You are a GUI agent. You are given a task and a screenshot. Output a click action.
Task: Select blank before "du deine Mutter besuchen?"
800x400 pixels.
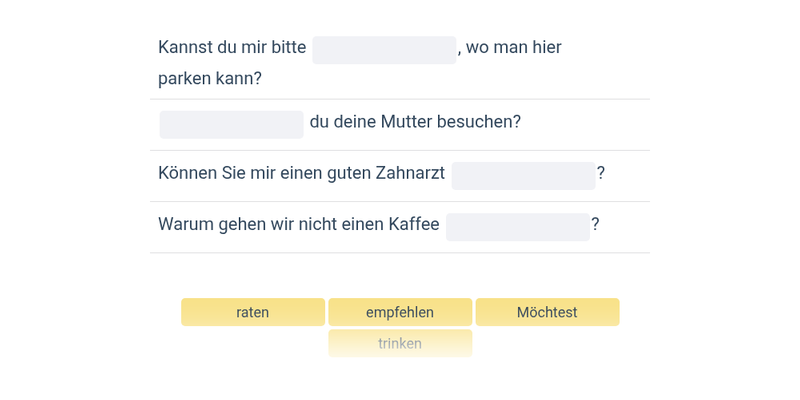pos(231,124)
